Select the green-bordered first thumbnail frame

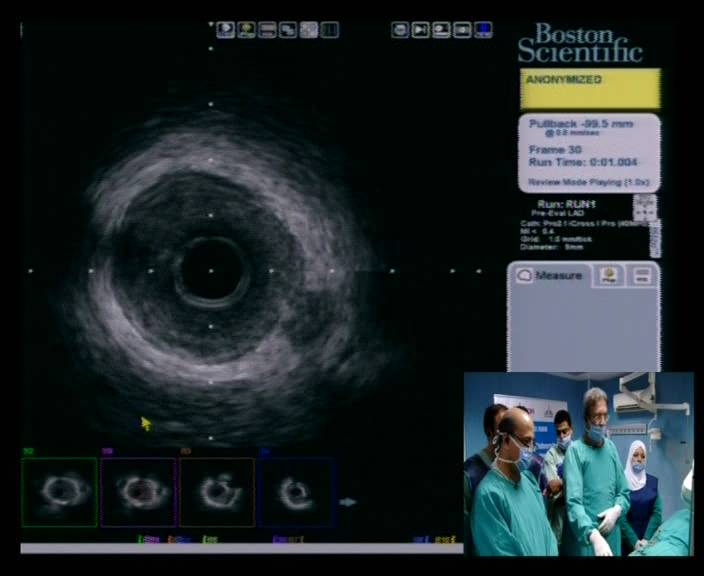point(60,492)
